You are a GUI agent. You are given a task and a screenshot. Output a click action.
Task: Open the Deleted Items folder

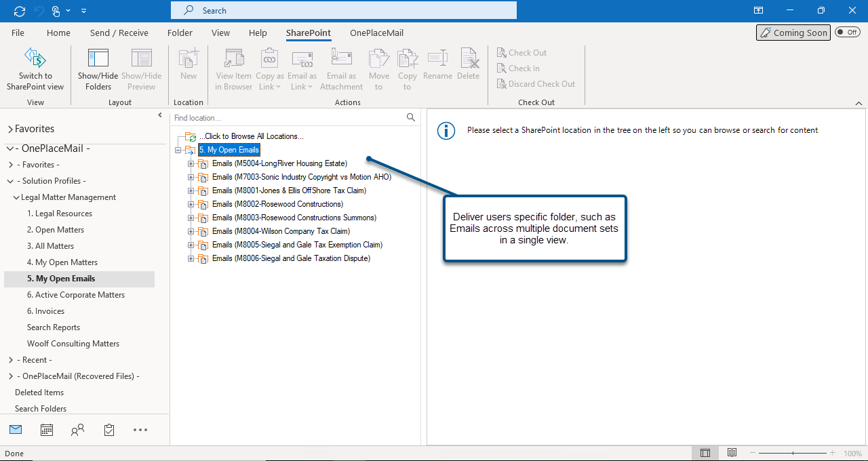click(39, 393)
